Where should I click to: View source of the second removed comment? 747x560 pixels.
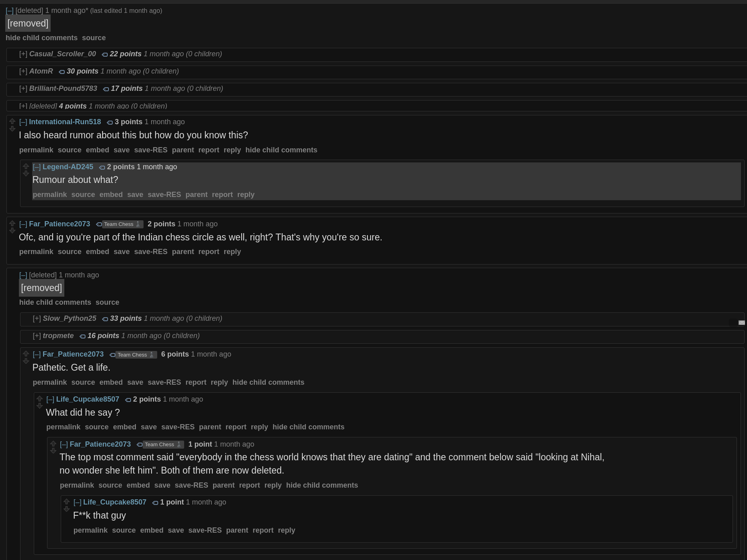point(107,302)
